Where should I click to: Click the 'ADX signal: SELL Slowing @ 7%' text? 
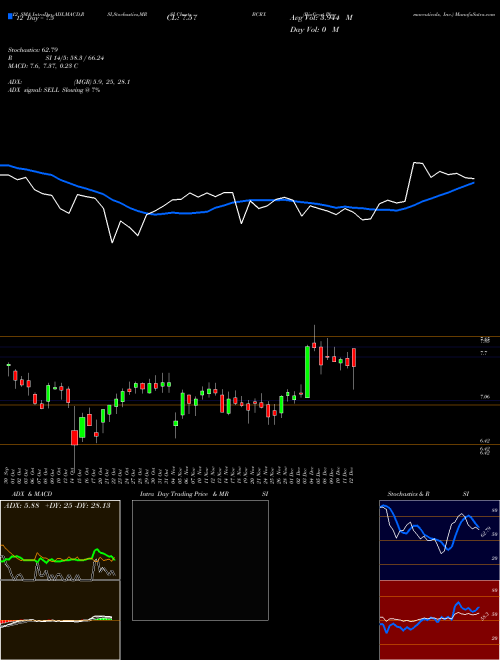tap(54, 90)
